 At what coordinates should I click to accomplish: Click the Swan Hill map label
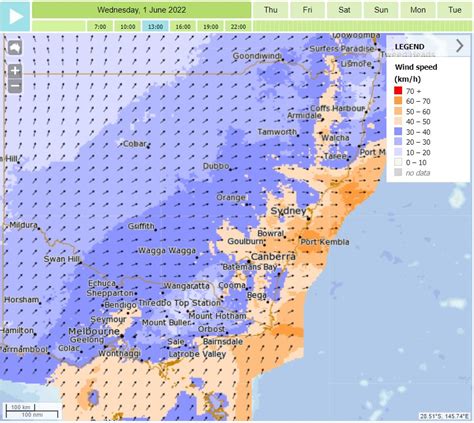62,259
